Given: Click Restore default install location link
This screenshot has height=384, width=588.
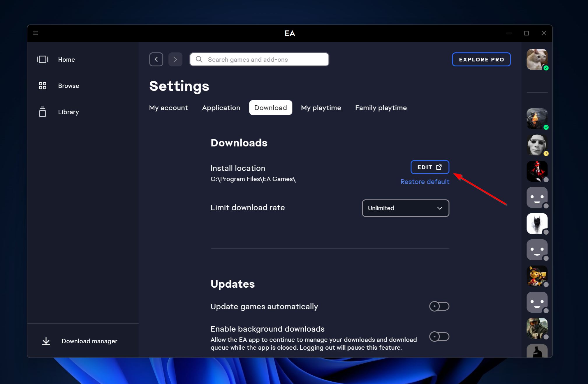Looking at the screenshot, I should click(425, 181).
